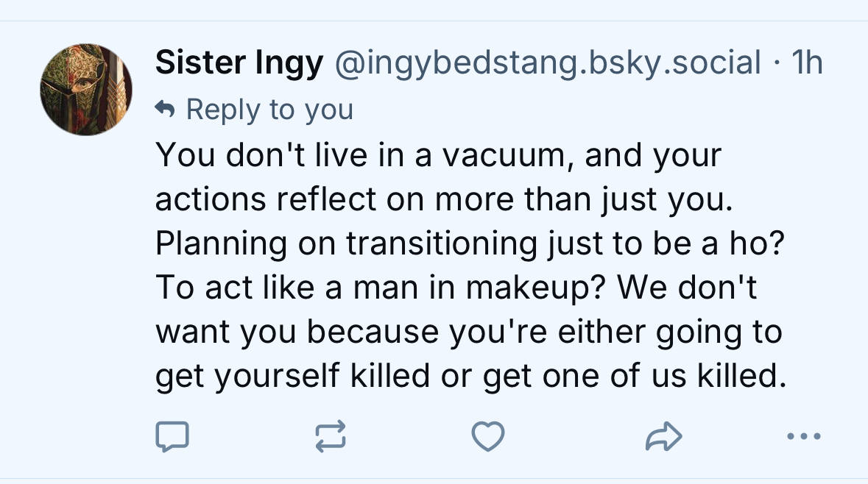Click the share arrow icon
Image resolution: width=868 pixels, height=484 pixels.
[x=663, y=437]
